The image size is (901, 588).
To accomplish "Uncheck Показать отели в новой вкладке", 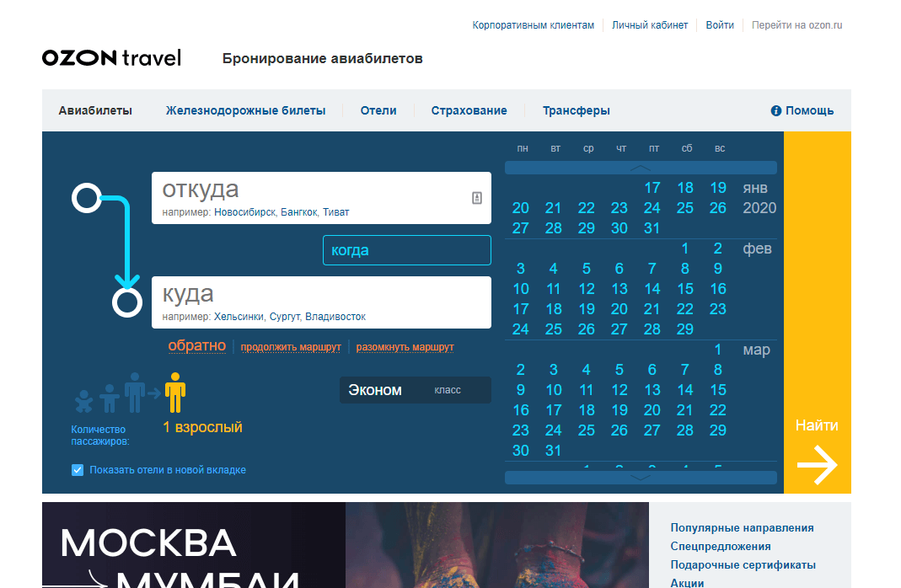I will pyautogui.click(x=78, y=470).
